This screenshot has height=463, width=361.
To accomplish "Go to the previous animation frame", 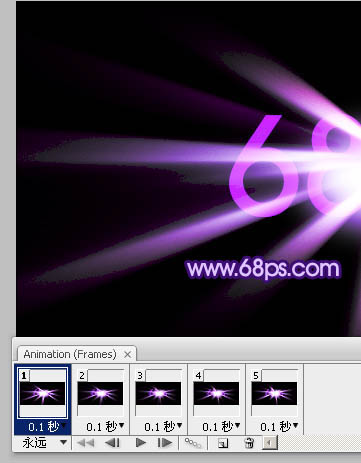I will [x=112, y=443].
